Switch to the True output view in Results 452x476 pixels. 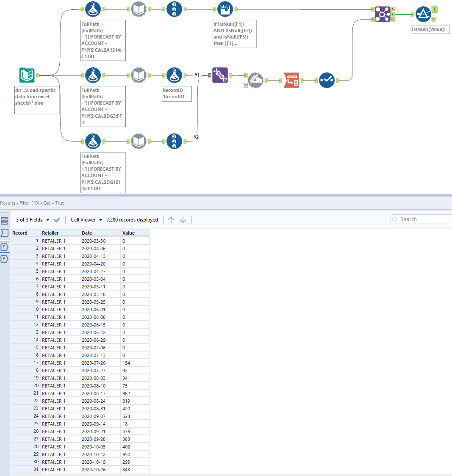point(6,246)
